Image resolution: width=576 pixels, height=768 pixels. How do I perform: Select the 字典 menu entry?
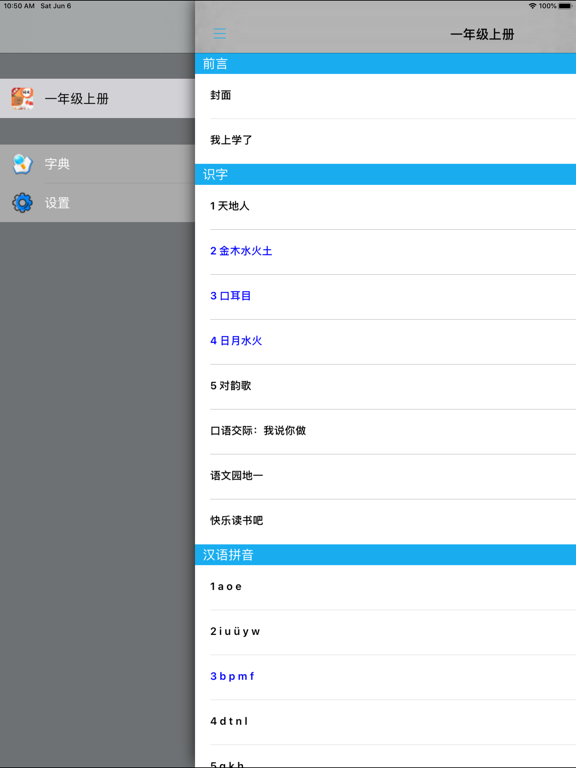(x=97, y=164)
